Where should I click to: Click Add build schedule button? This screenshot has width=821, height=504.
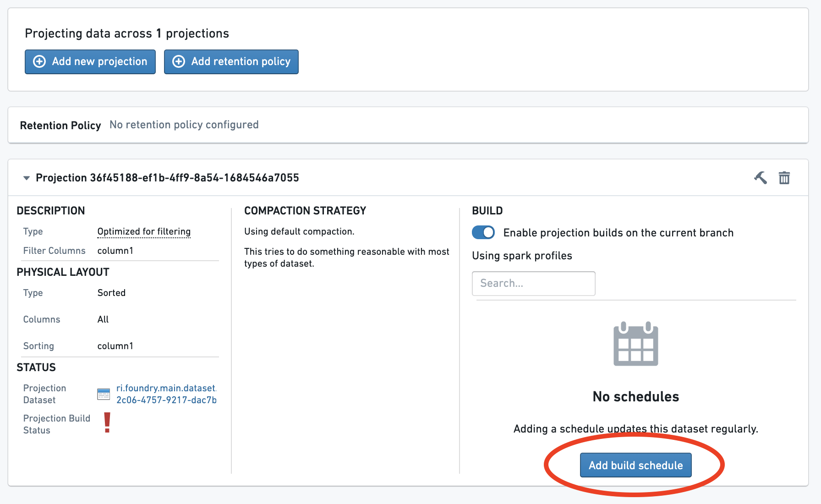pos(636,465)
